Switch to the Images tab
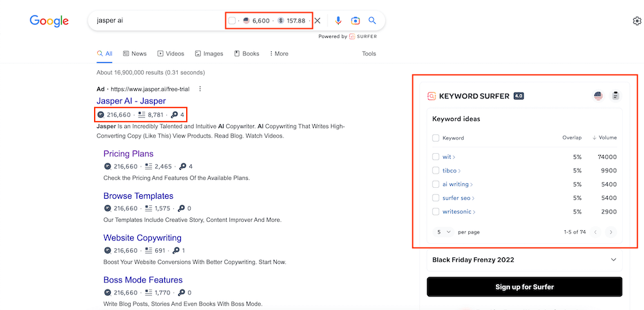Image resolution: width=644 pixels, height=310 pixels. pyautogui.click(x=209, y=54)
